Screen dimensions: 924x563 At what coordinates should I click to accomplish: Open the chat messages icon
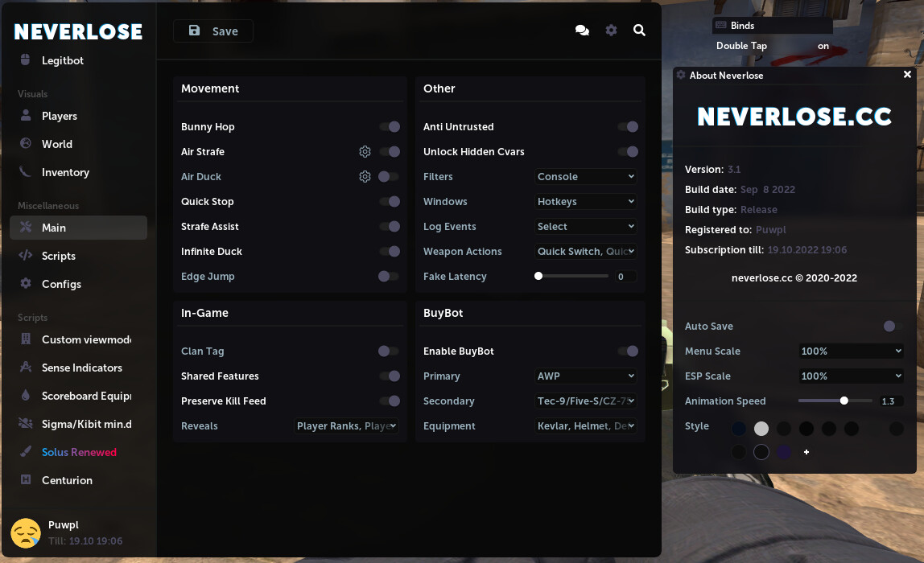click(582, 31)
